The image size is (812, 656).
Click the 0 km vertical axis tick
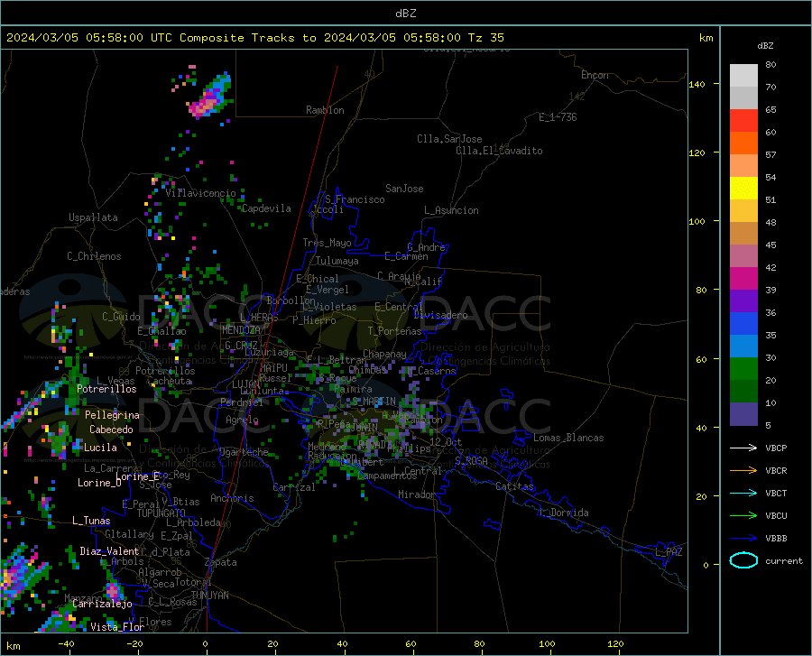(706, 564)
